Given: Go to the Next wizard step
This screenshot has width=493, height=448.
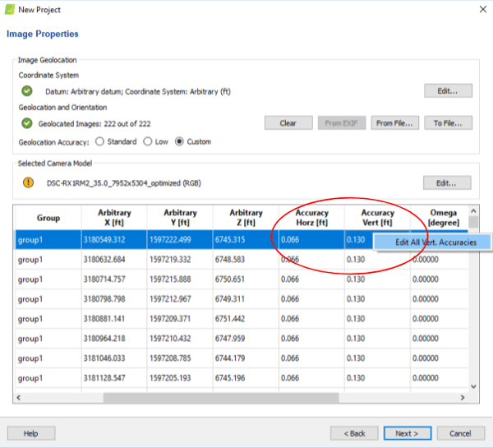Looking at the screenshot, I should pyautogui.click(x=407, y=433).
